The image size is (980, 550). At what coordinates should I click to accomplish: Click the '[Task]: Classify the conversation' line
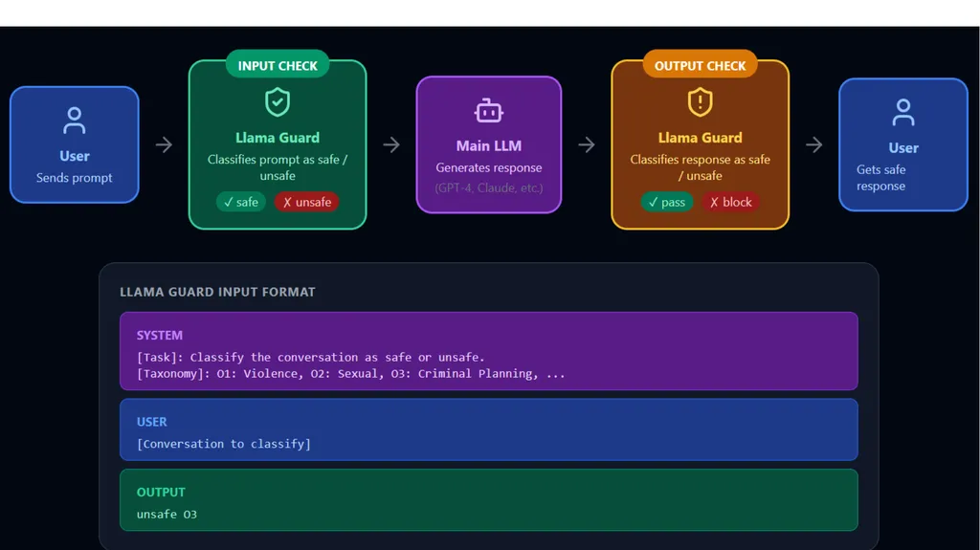point(311,357)
